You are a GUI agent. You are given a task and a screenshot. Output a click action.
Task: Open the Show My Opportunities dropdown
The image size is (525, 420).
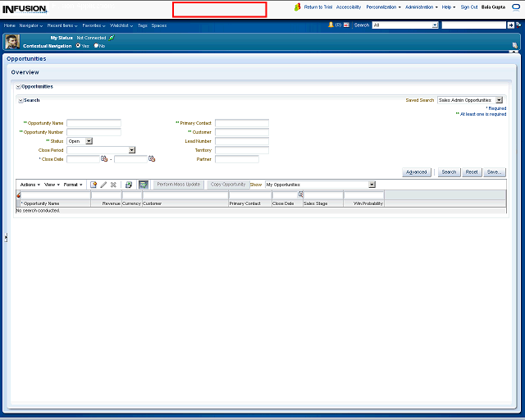[x=372, y=185]
